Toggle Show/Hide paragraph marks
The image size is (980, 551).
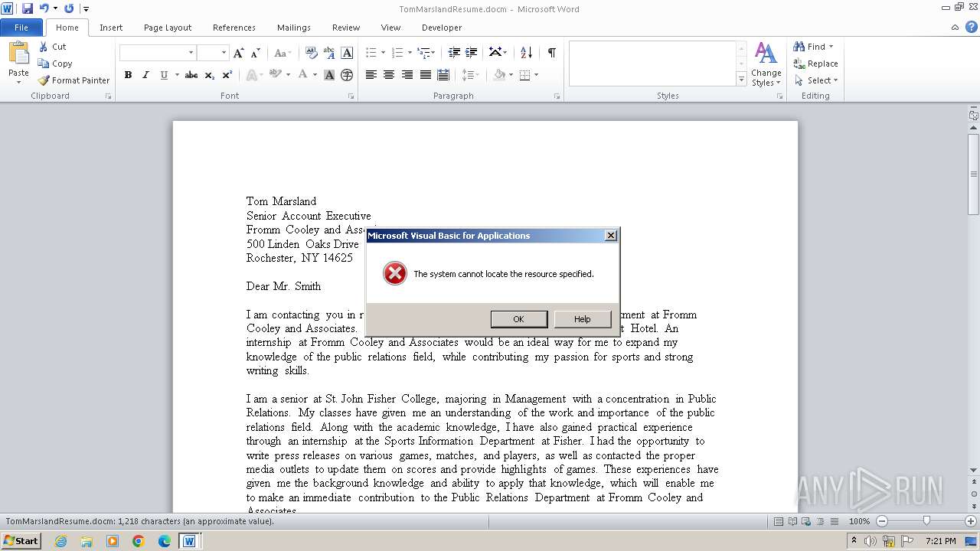point(551,53)
